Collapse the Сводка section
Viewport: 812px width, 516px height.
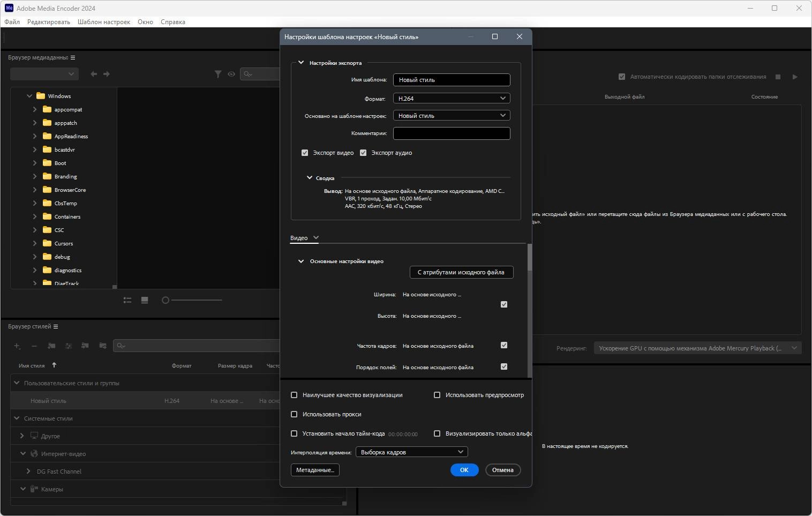[309, 177]
